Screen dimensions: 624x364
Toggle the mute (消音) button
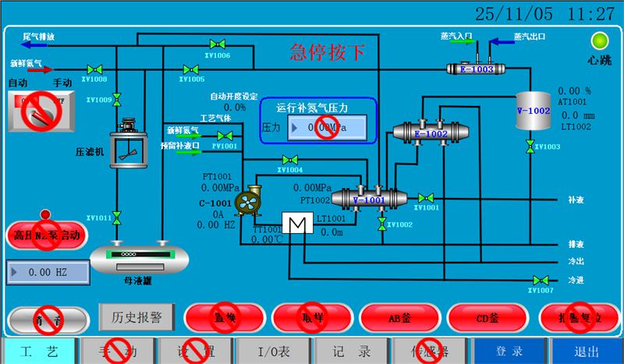pos(46,318)
